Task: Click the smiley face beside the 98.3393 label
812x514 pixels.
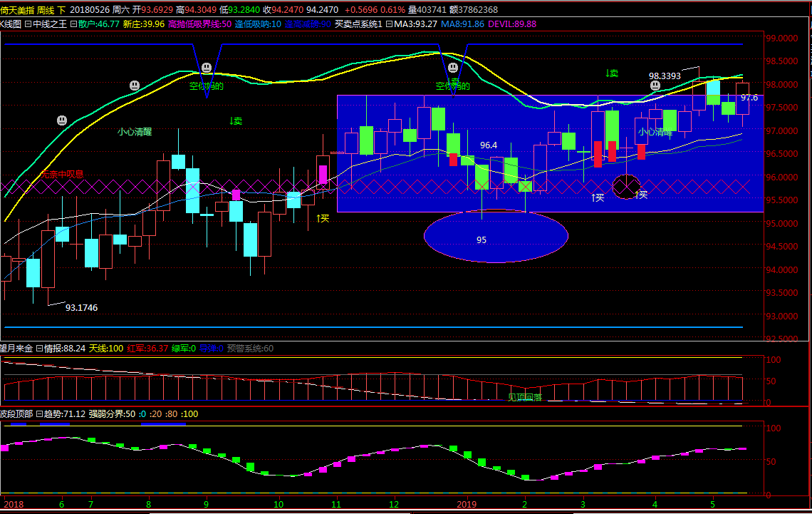Action: 655,86
